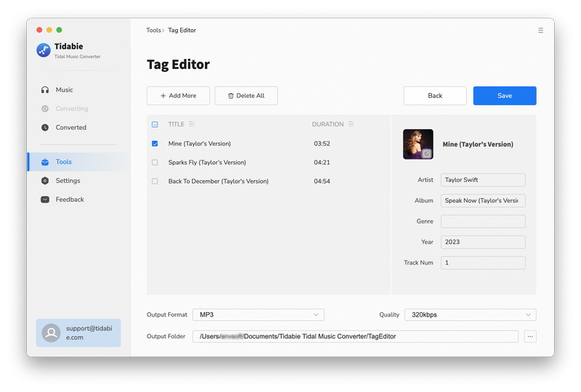Uncheck Mine (Taylor's Version) checkbox

[x=155, y=144]
